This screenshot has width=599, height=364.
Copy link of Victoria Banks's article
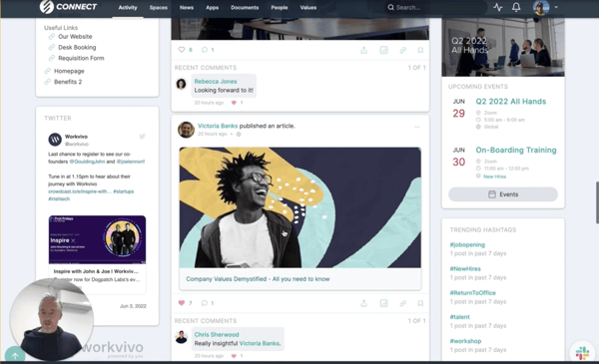pos(402,303)
